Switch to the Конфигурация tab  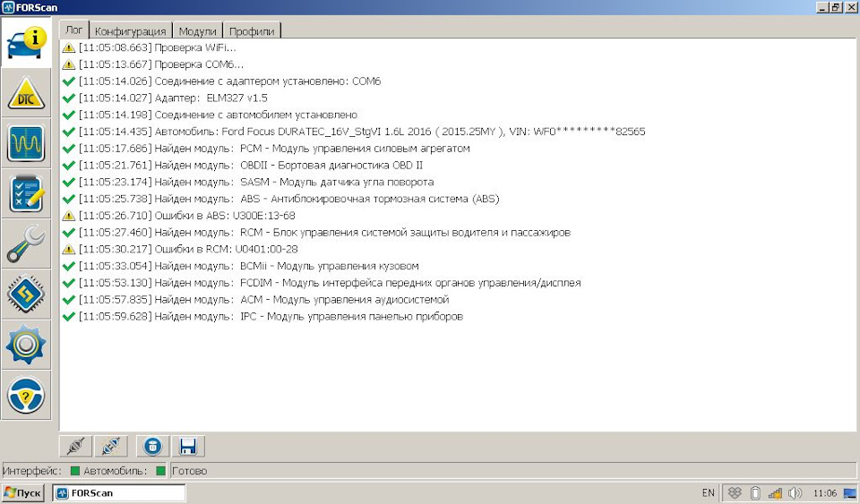click(x=131, y=31)
